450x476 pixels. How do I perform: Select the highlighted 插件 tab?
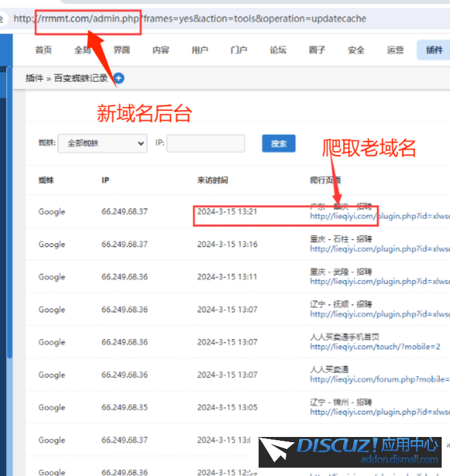coord(434,51)
